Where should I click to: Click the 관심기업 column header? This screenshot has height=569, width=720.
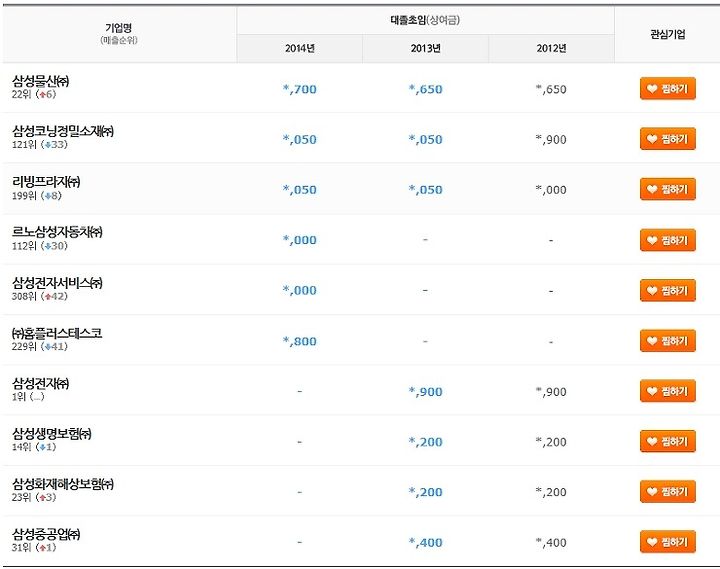tap(668, 34)
